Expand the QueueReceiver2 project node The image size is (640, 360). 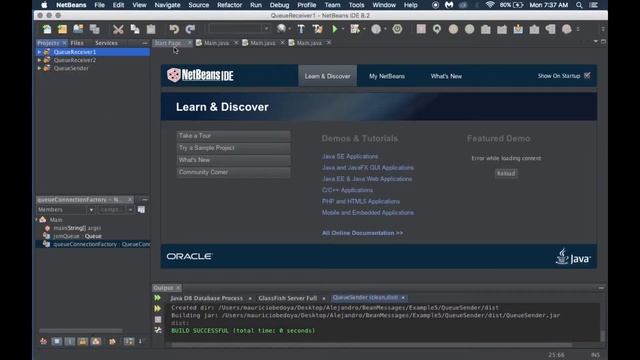point(39,60)
